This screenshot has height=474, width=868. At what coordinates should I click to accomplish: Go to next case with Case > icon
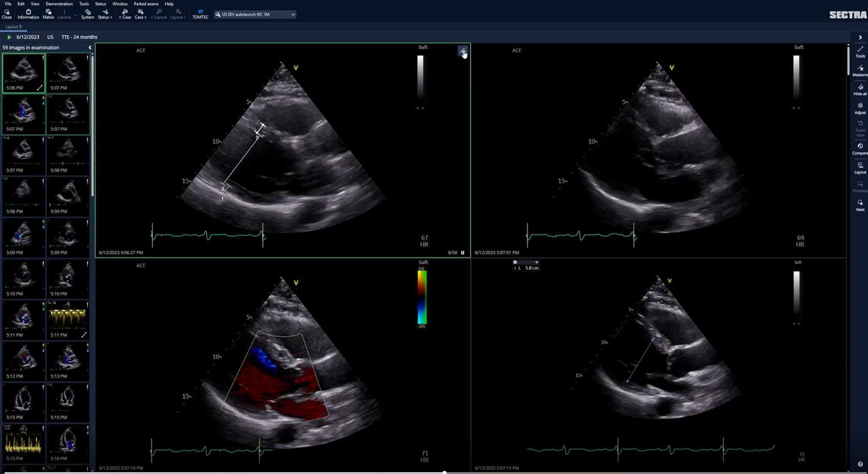click(140, 14)
